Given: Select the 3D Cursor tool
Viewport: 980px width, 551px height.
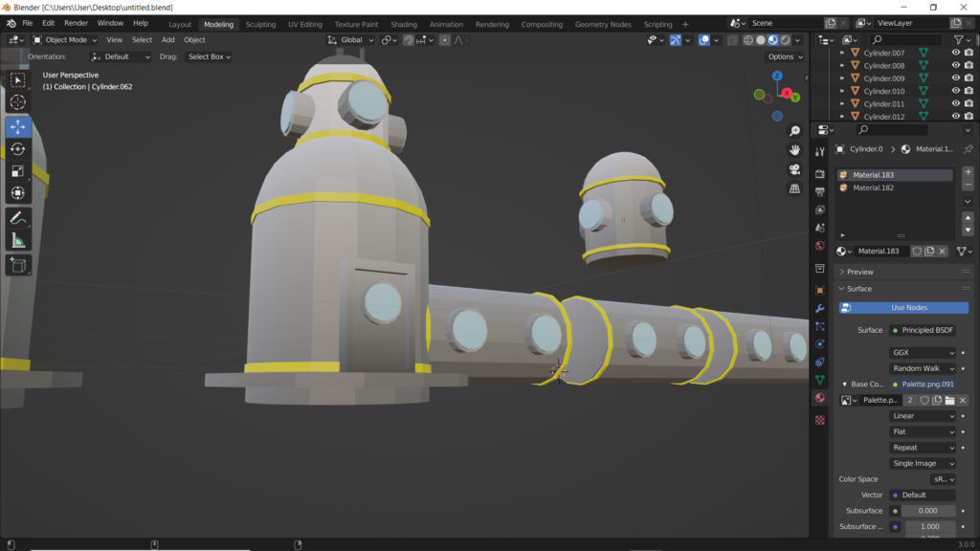Looking at the screenshot, I should (x=18, y=102).
